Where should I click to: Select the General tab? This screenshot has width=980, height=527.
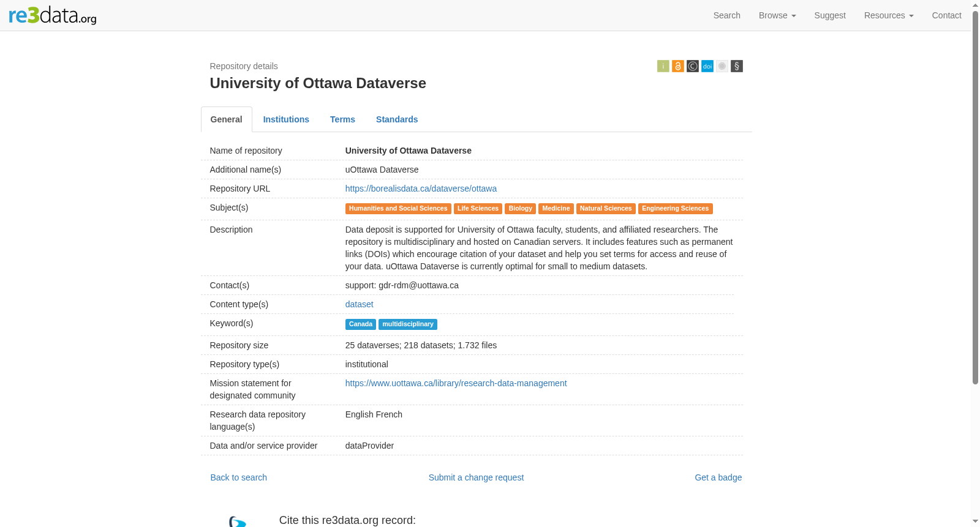[x=227, y=119]
